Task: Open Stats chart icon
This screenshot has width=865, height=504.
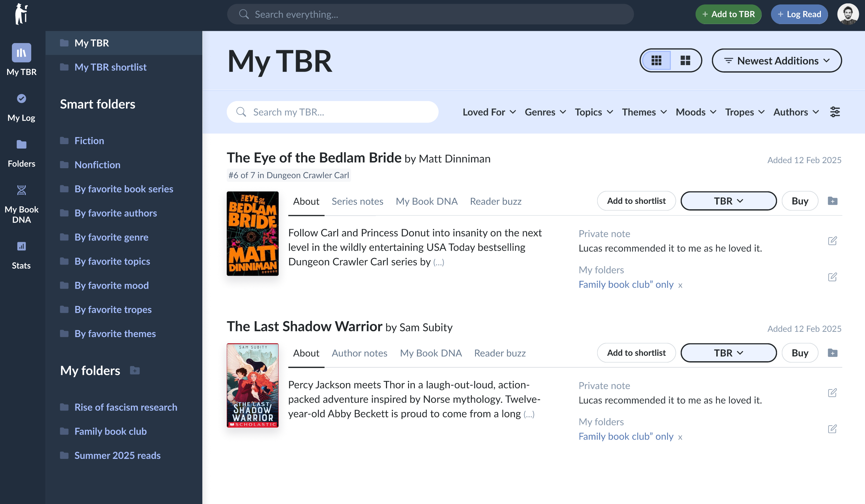Action: 21,246
